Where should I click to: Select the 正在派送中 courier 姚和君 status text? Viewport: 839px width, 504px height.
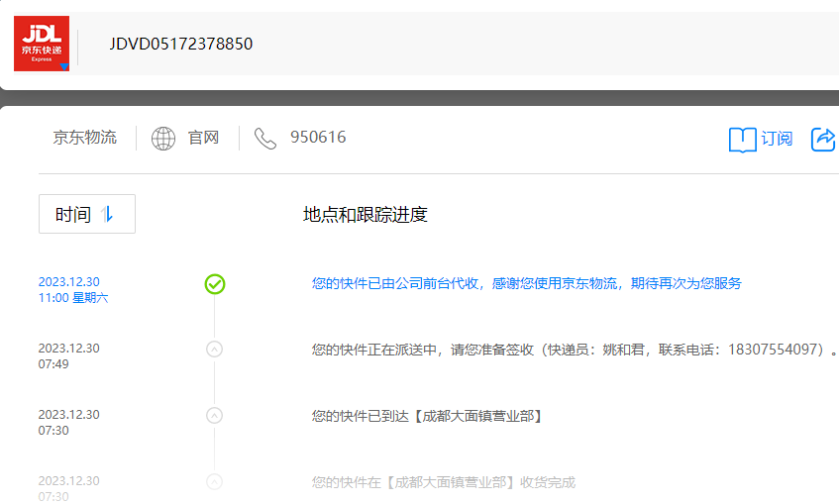click(x=575, y=350)
